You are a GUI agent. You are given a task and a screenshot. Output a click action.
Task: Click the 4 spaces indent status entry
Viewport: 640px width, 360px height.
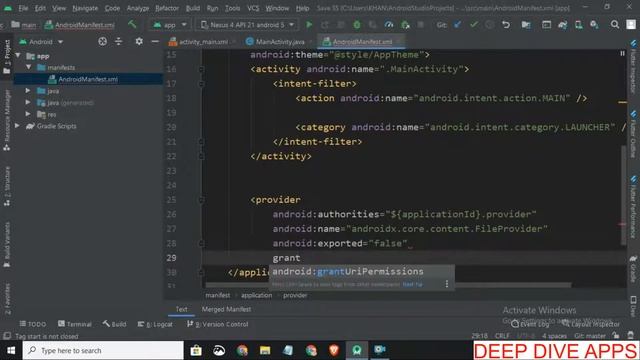[554, 336]
